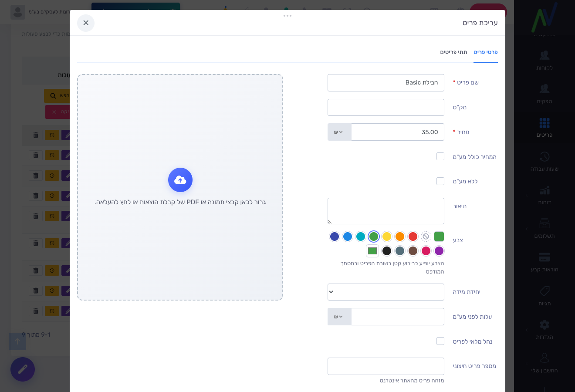Pick the light blue color swatch
The width and height of the screenshot is (575, 392).
pos(348,237)
